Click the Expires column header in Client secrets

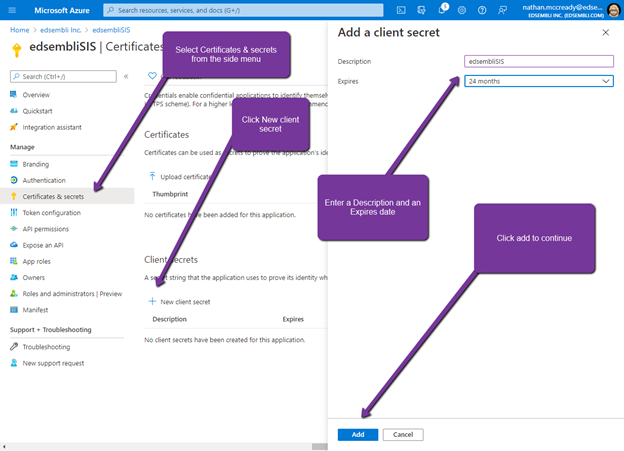tap(293, 319)
